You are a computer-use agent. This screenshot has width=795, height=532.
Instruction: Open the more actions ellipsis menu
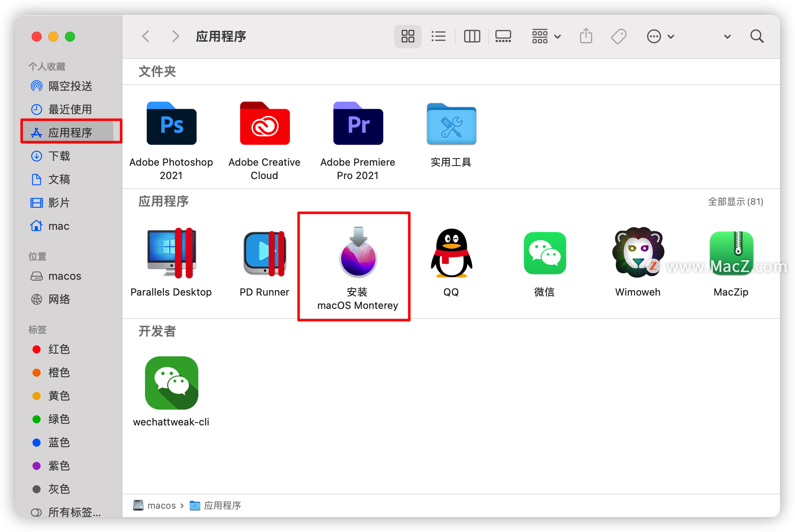[x=660, y=36]
